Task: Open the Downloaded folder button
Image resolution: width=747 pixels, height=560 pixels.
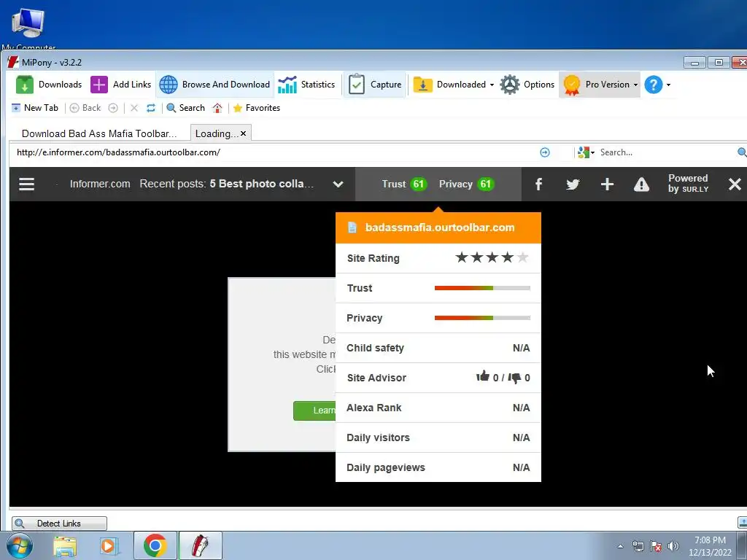Action: click(449, 85)
